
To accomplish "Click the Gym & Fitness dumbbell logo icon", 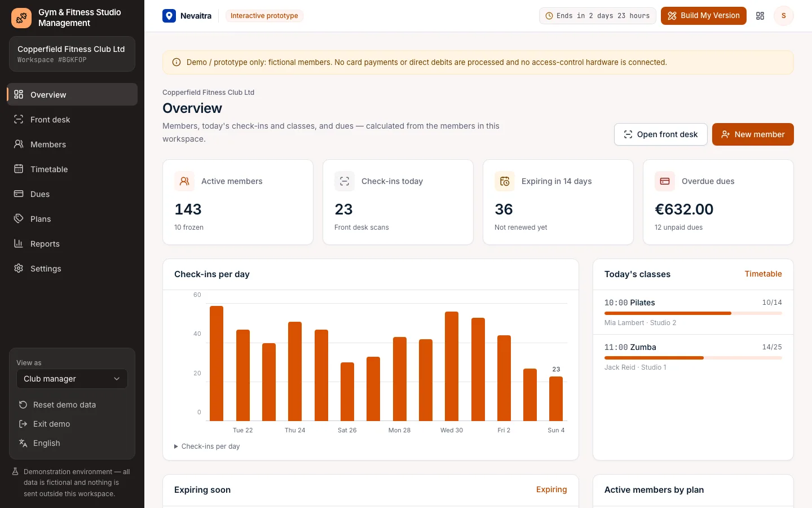I will [21, 18].
